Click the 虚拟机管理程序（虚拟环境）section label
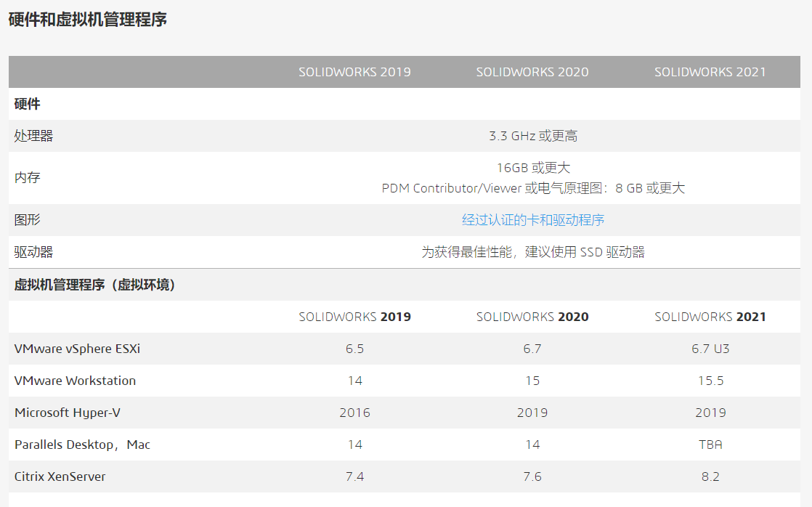The height and width of the screenshot is (507, 812). (x=94, y=285)
